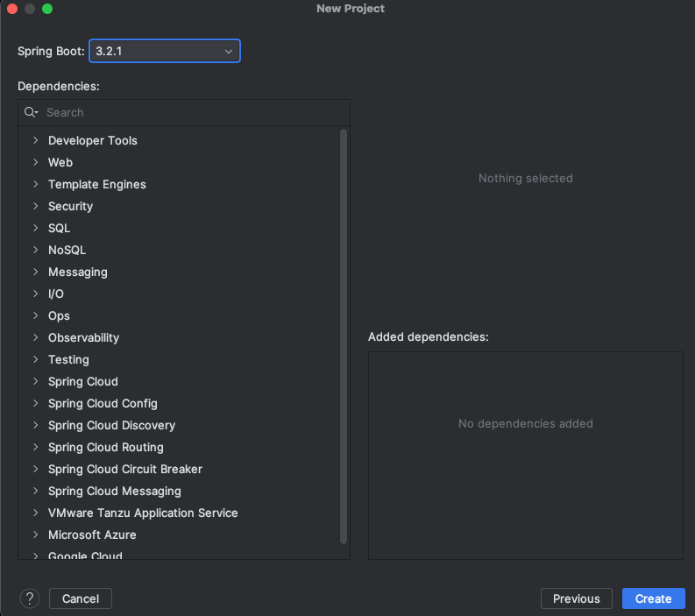Screen dimensions: 695x616
Task: Select the Ops row label
Action: tap(59, 316)
